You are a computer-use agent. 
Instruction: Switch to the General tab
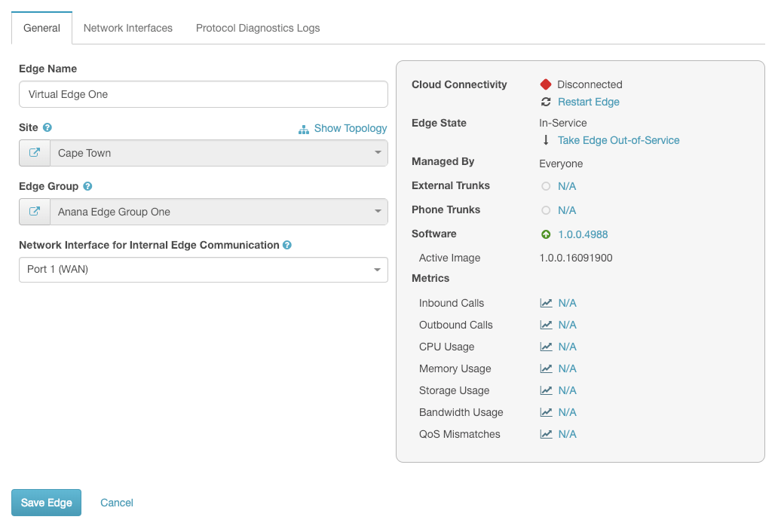pyautogui.click(x=41, y=28)
